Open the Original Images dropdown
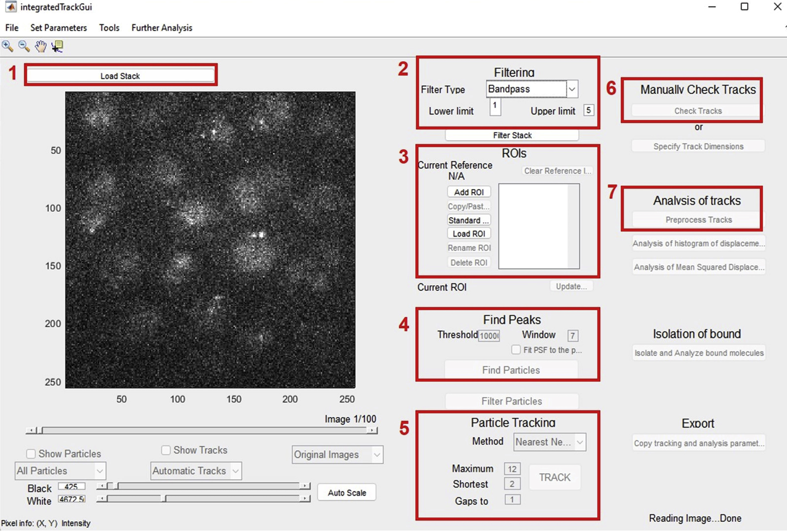The height and width of the screenshot is (532, 787). coord(377,455)
